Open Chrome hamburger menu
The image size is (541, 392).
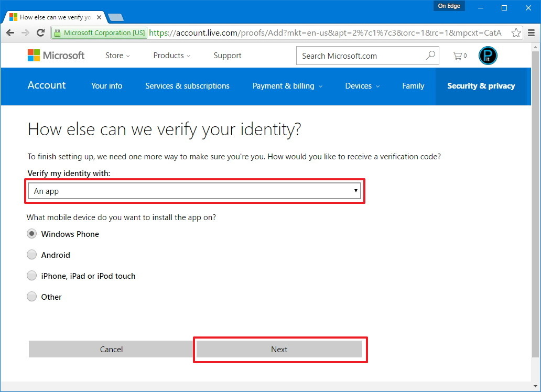click(531, 33)
